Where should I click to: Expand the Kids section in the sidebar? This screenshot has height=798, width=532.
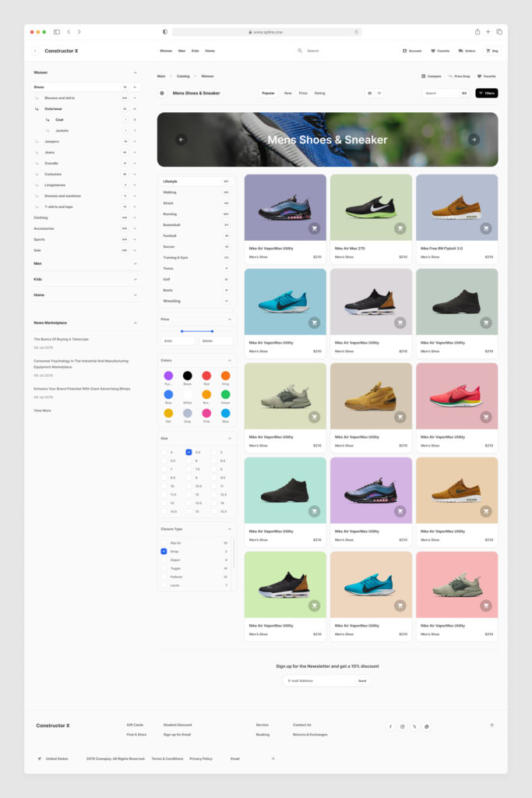[x=136, y=280]
